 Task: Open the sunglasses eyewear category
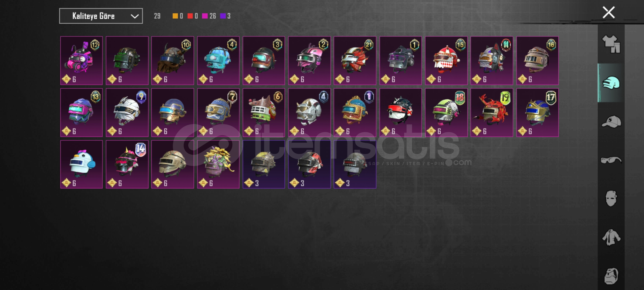611,160
